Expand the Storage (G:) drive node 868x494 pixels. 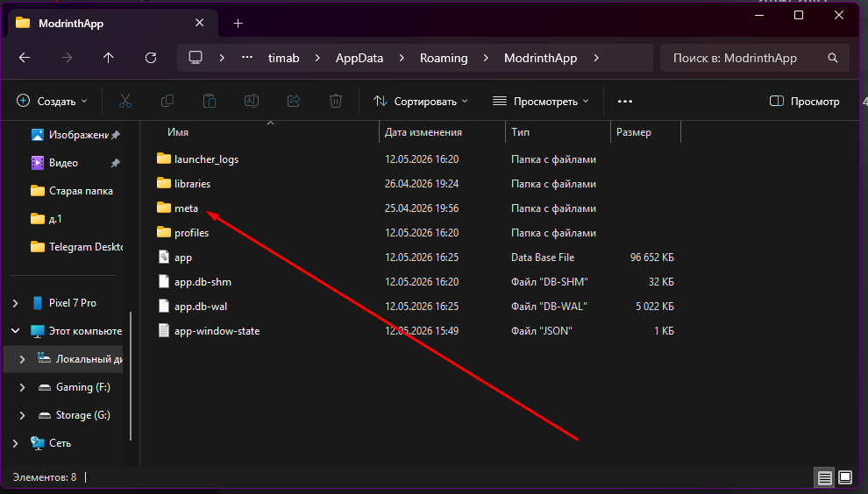coord(22,415)
